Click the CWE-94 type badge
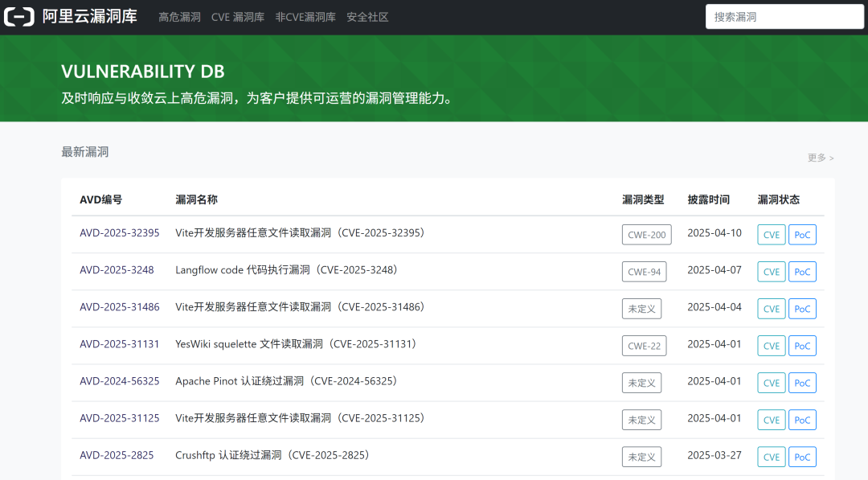The width and height of the screenshot is (868, 480). point(645,272)
